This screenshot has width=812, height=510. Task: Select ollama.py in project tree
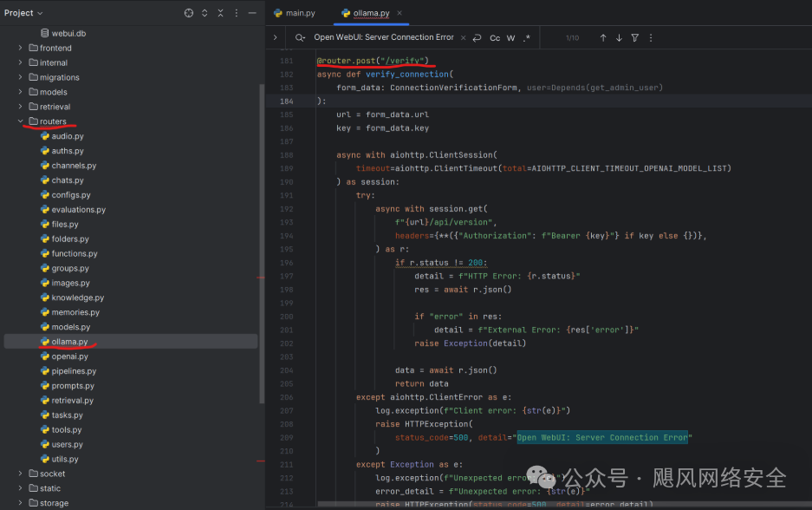(x=131, y=342)
